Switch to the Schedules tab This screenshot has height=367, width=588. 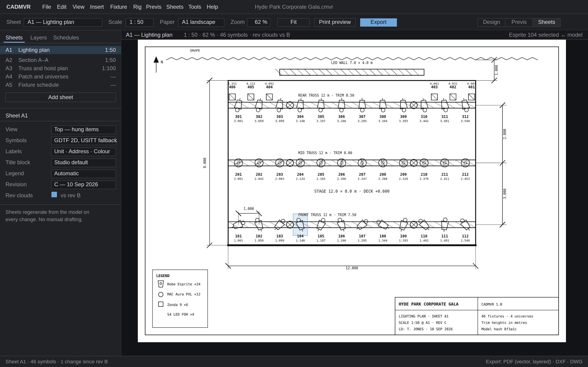pyautogui.click(x=66, y=38)
